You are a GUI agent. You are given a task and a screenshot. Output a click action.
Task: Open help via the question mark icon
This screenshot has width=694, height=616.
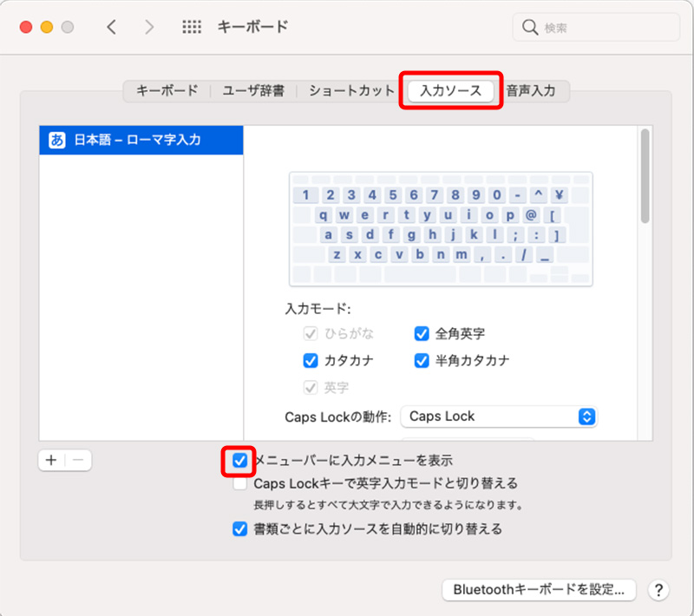click(659, 590)
